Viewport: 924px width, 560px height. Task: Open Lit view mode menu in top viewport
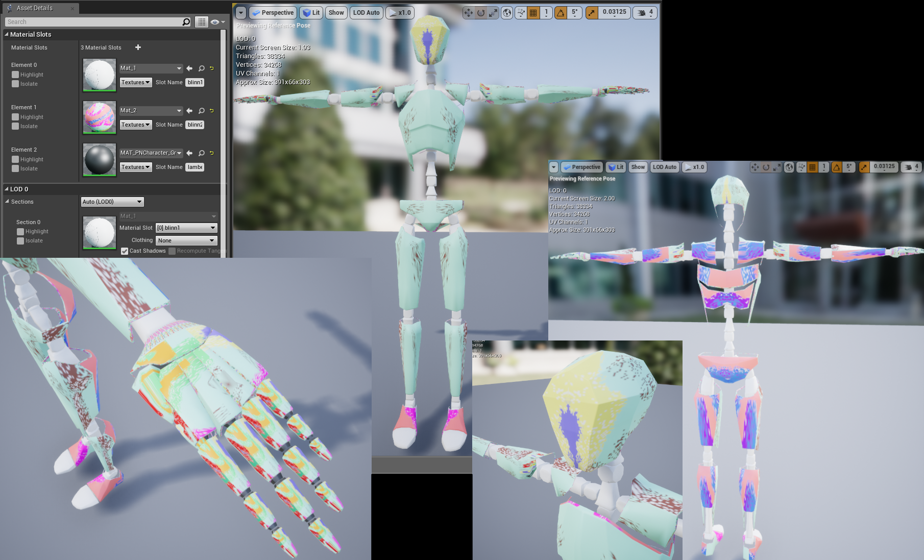tap(311, 13)
